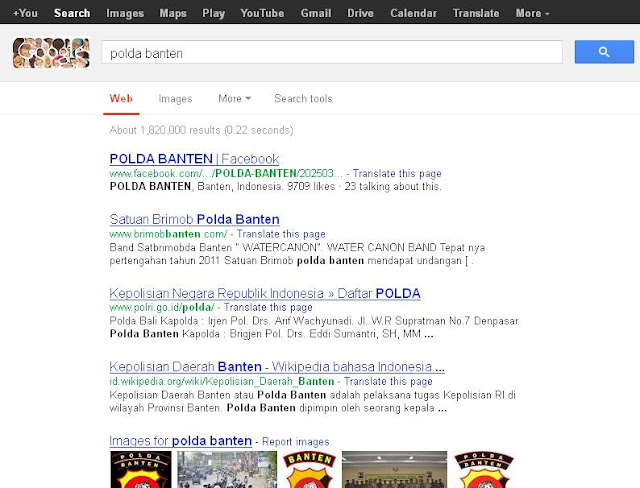This screenshot has width=640, height=488.
Task: Open Kepolisian Negara Republik Indonesia Daftar POLDA
Action: [265, 293]
